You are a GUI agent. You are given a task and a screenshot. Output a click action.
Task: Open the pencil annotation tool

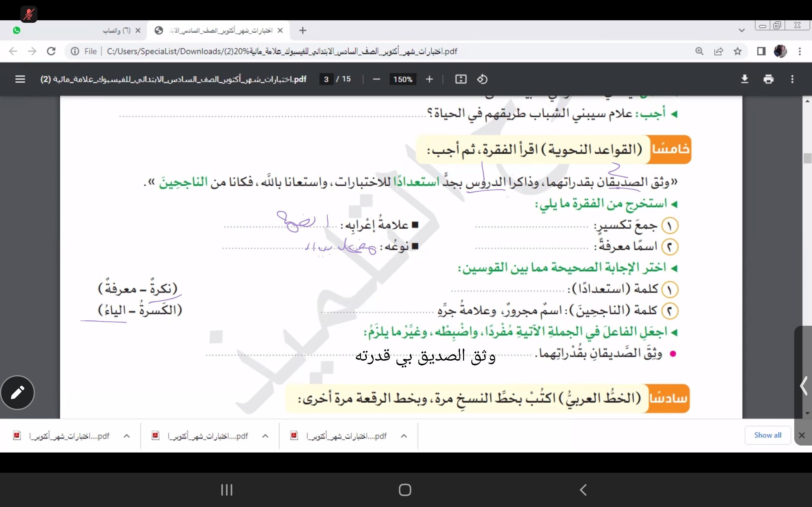[x=17, y=392]
